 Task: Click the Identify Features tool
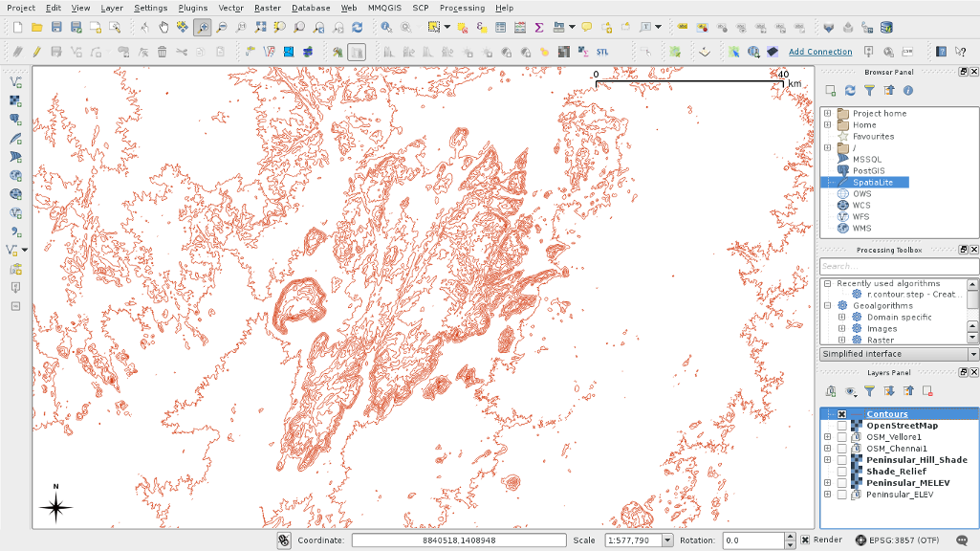click(387, 28)
